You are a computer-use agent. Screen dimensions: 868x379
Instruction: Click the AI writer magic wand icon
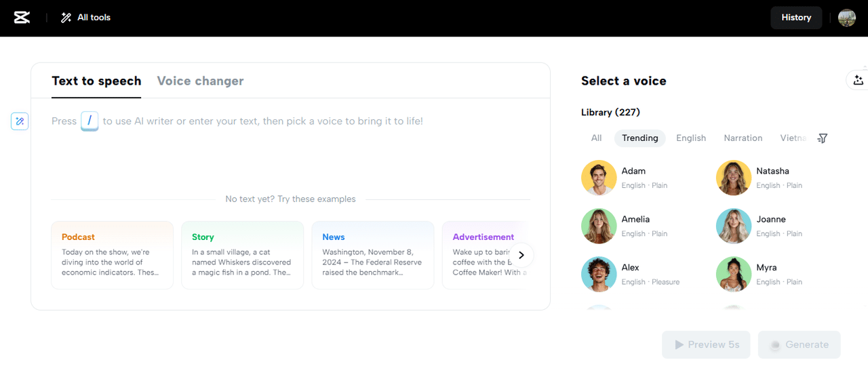(20, 121)
